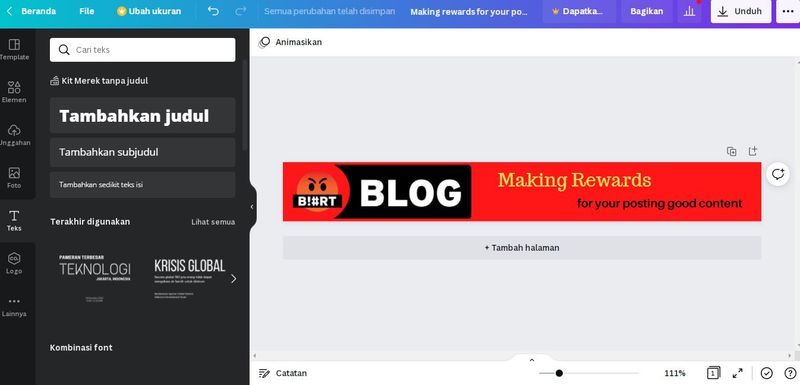This screenshot has height=385, width=800.
Task: Add a heading with Tambahkan judul
Action: [x=142, y=116]
